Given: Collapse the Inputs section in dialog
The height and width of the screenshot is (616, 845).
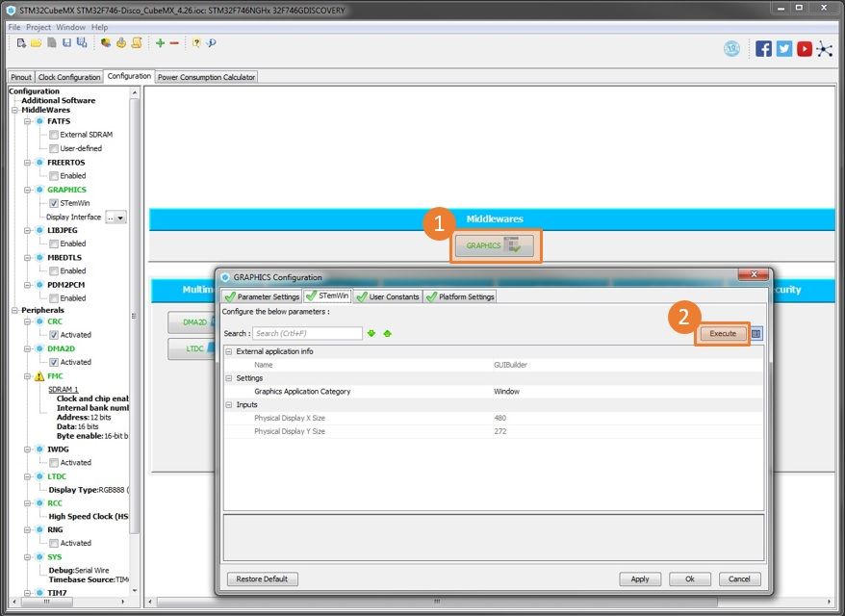Looking at the screenshot, I should point(229,405).
